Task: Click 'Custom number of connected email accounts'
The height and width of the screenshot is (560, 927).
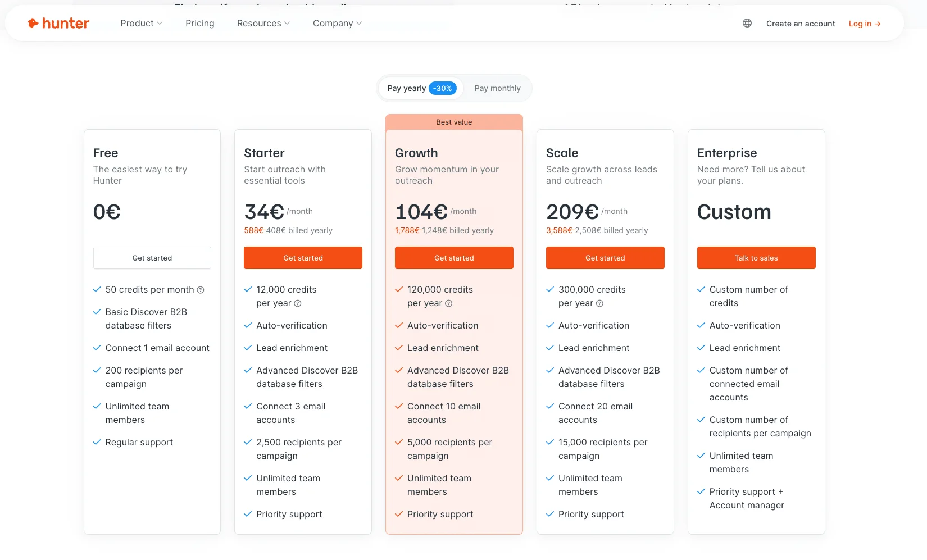Action: point(748,384)
